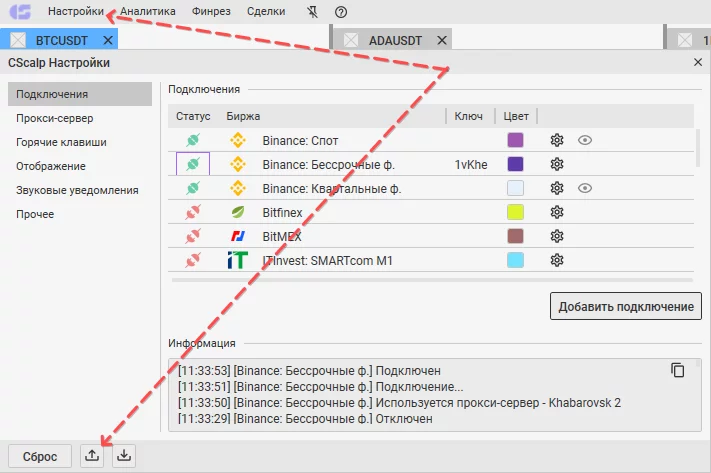Change the brown BitMEX color swatch
This screenshot has height=473, width=711.
pyautogui.click(x=515, y=236)
